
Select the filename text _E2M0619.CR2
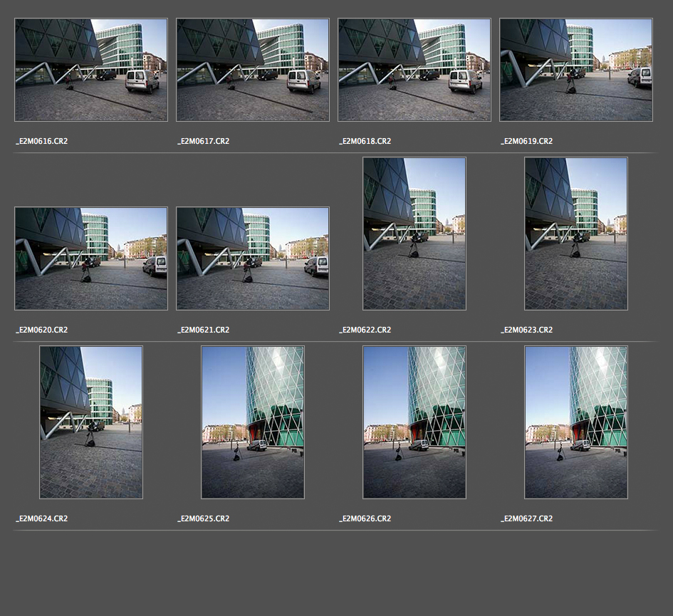[527, 142]
